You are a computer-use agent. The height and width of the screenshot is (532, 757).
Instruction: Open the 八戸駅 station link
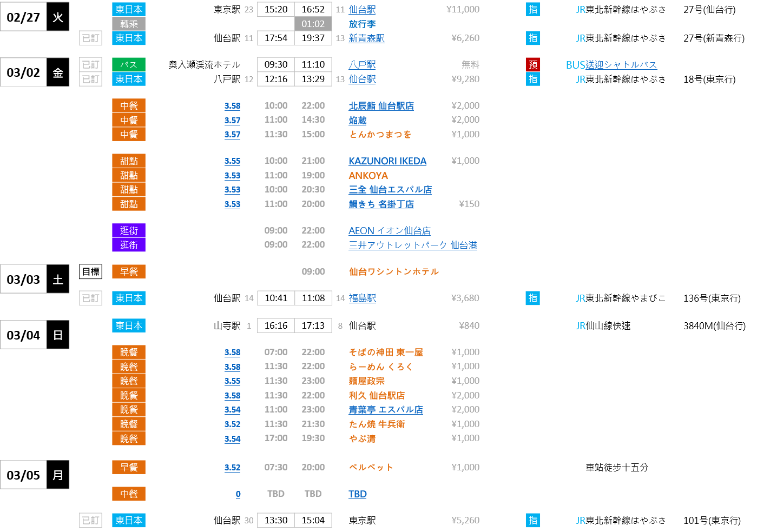pyautogui.click(x=362, y=64)
